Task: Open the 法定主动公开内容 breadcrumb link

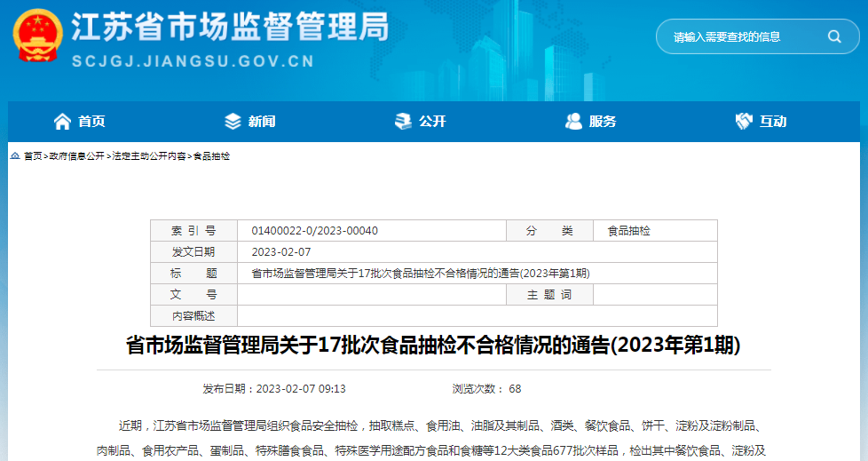Action: click(149, 156)
